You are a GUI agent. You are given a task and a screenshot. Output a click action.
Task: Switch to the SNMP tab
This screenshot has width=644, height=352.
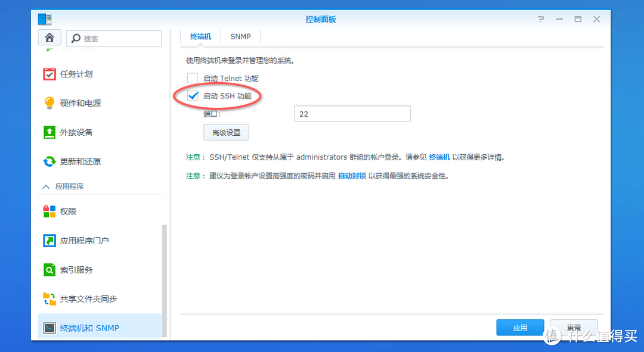[240, 36]
